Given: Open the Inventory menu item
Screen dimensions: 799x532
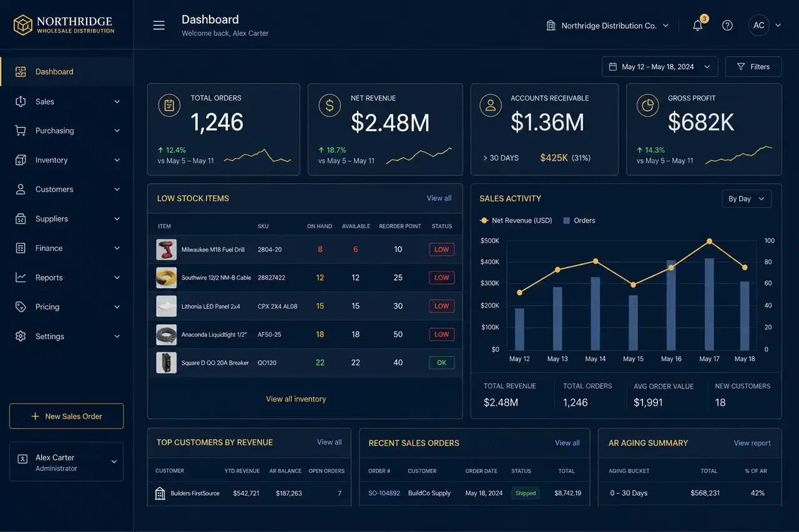Looking at the screenshot, I should (x=67, y=160).
